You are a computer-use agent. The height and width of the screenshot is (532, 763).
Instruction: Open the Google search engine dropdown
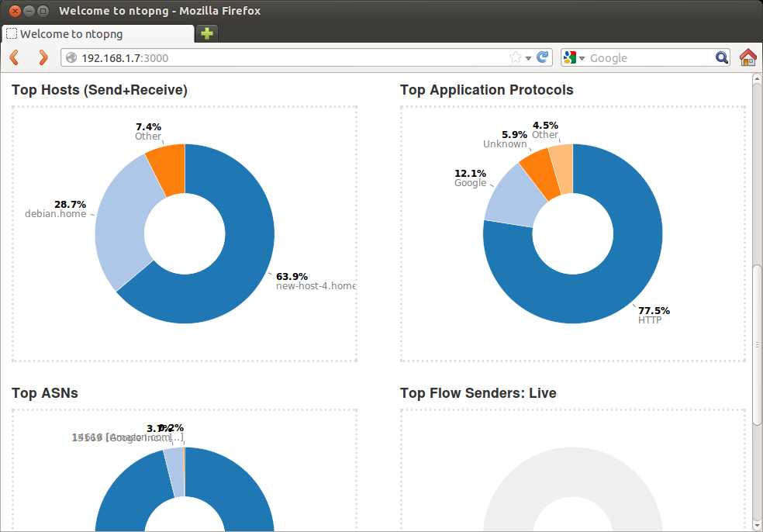[x=574, y=57]
